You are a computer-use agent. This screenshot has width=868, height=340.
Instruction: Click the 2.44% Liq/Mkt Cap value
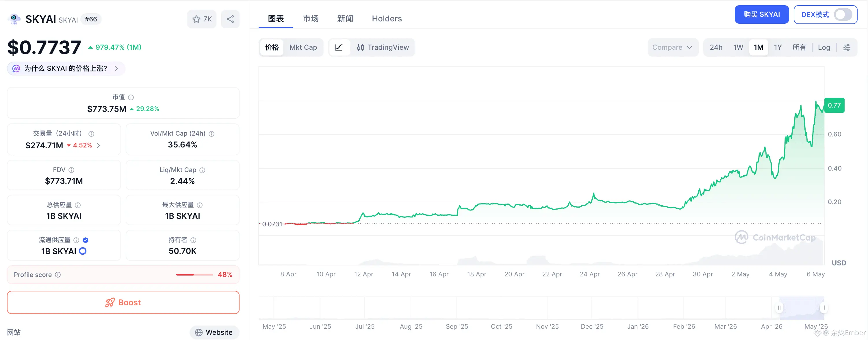[x=182, y=181]
